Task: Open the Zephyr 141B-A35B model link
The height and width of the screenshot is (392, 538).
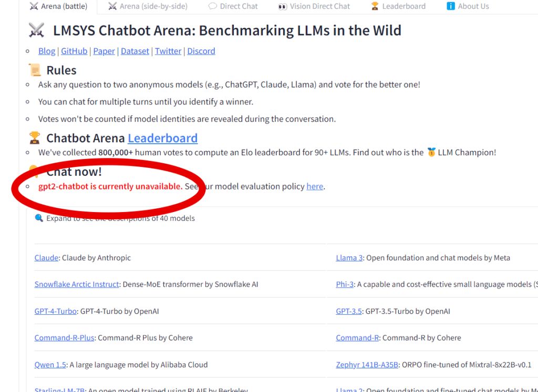Action: click(367, 365)
